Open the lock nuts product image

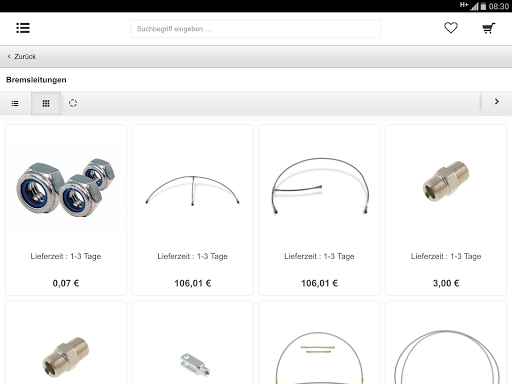66,187
